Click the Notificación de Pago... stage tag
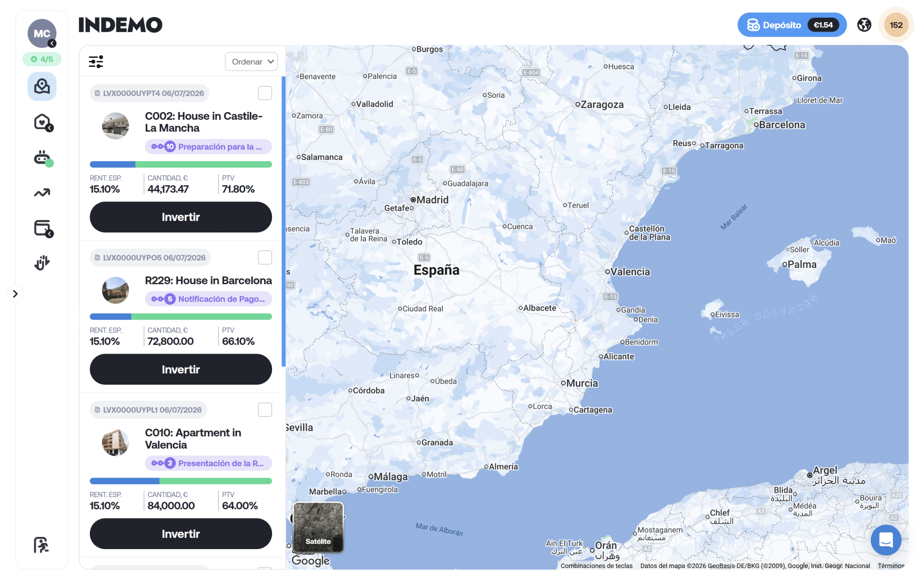Image resolution: width=924 pixels, height=578 pixels. click(x=208, y=299)
